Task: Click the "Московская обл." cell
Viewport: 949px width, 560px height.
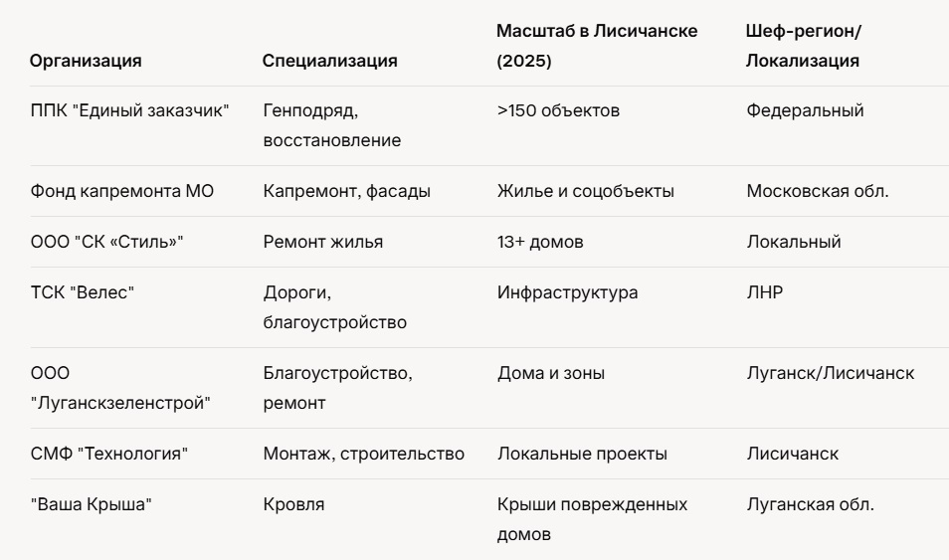Action: click(x=817, y=191)
